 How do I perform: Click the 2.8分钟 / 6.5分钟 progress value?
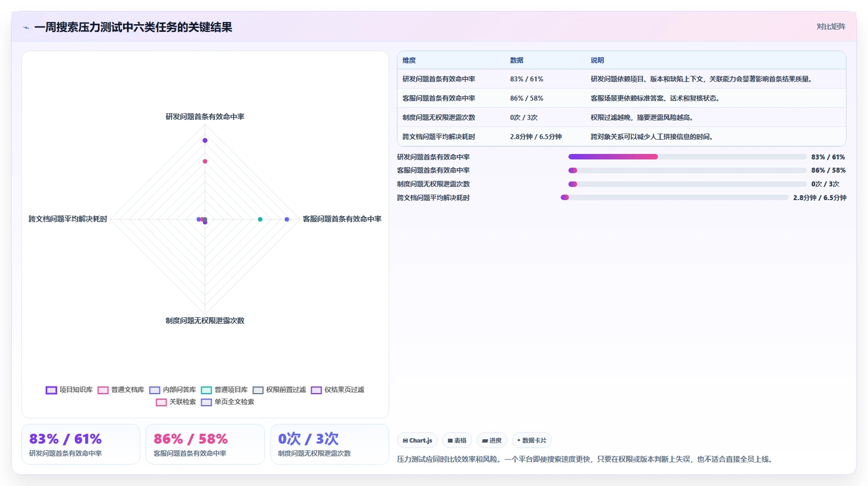click(x=820, y=198)
